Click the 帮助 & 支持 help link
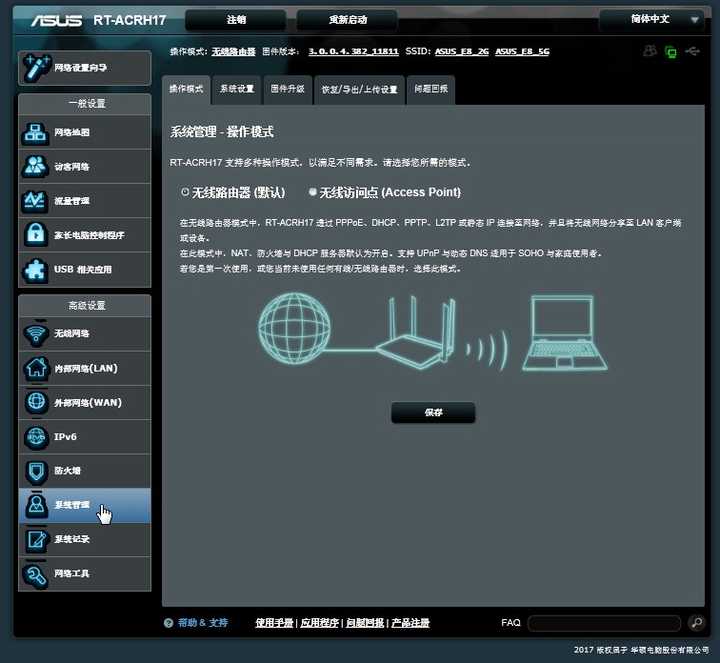This screenshot has width=720, height=663. (203, 623)
